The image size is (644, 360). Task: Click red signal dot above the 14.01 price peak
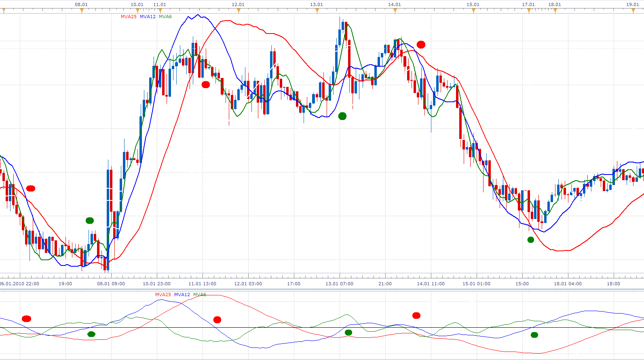(421, 44)
